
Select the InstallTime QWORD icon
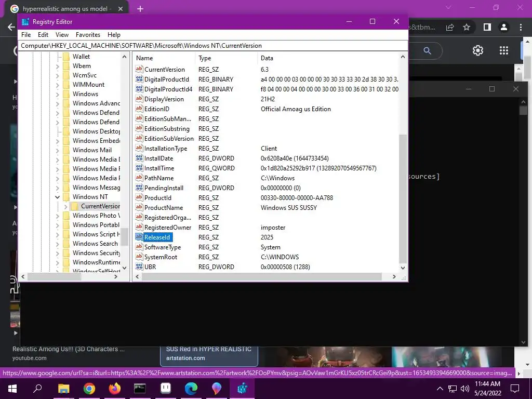click(x=139, y=168)
